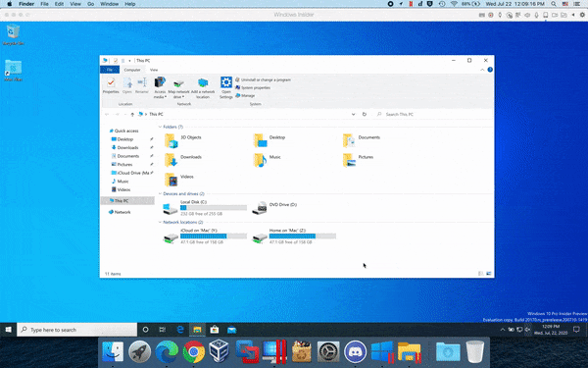Click Windows Start button
The image size is (588, 368).
pyautogui.click(x=8, y=330)
